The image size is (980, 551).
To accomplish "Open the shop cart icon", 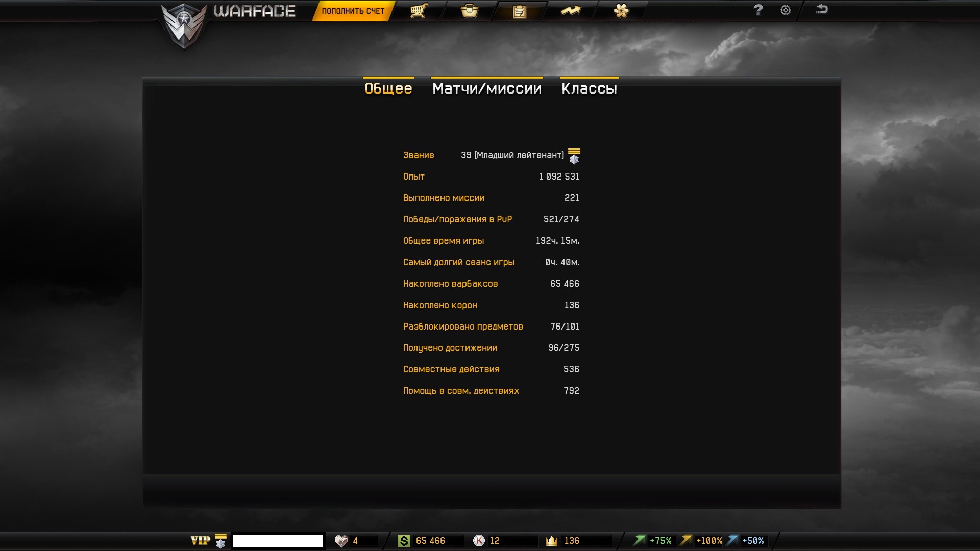I will pyautogui.click(x=419, y=11).
